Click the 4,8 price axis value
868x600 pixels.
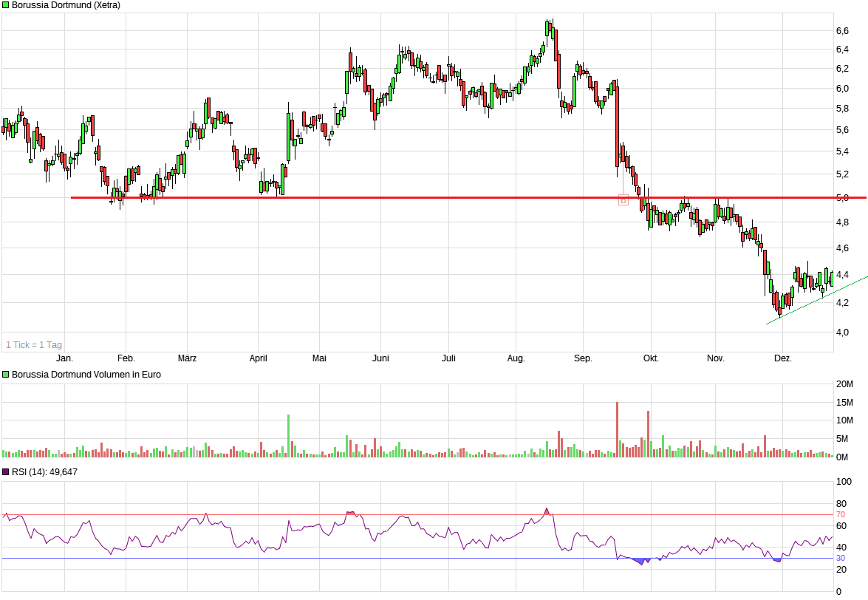pos(842,222)
